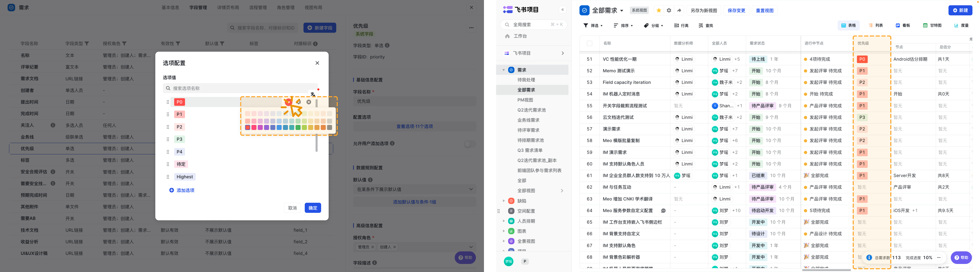Image resolution: width=980 pixels, height=272 pixels.
Task: Click 确定 to confirm option configuration
Action: [313, 208]
